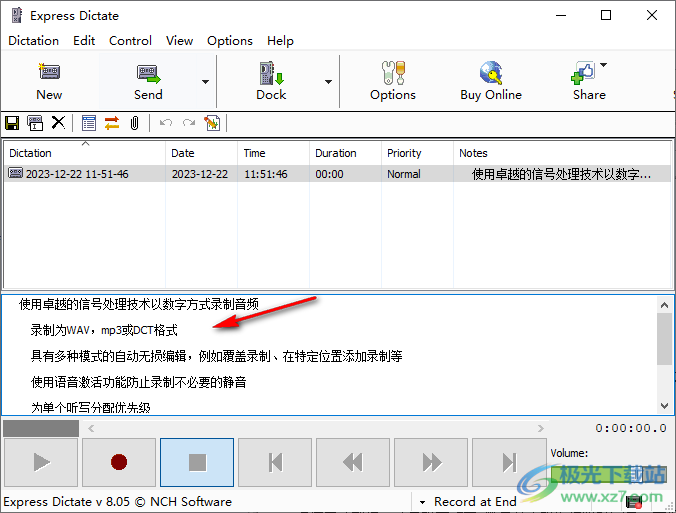Image resolution: width=676 pixels, height=513 pixels.
Task: Click the notes line mentioning WAV, mp3
Action: (x=104, y=330)
